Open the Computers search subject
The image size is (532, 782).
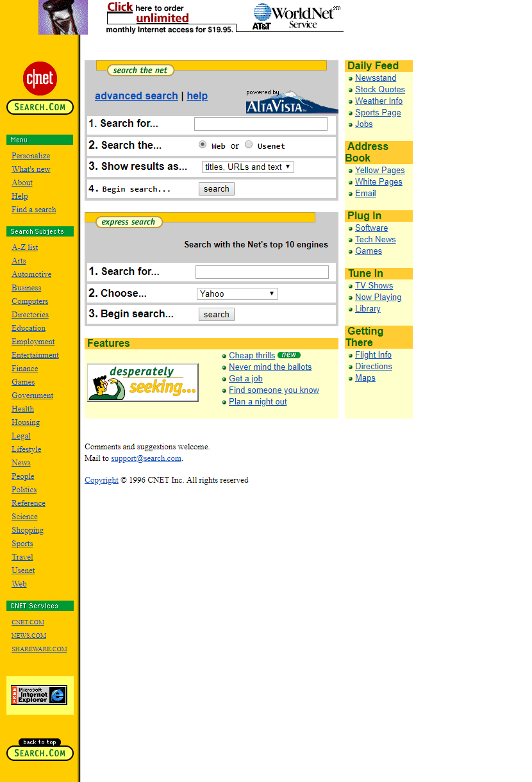[x=30, y=301]
